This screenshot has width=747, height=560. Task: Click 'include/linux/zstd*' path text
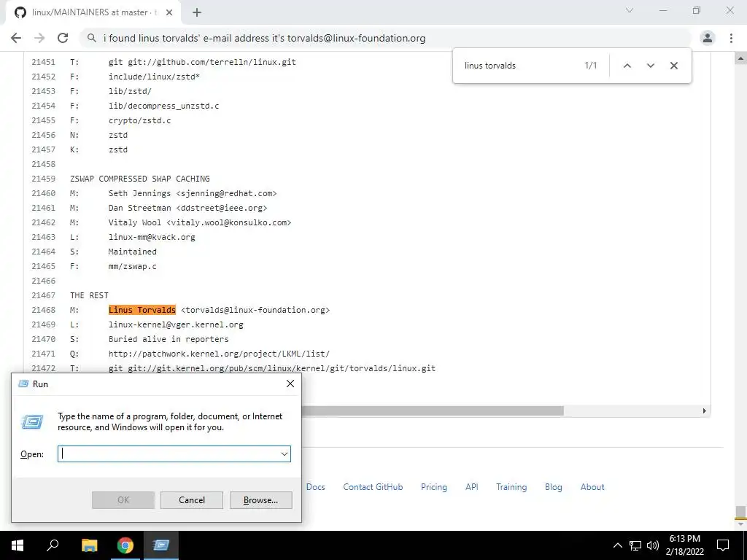(154, 77)
